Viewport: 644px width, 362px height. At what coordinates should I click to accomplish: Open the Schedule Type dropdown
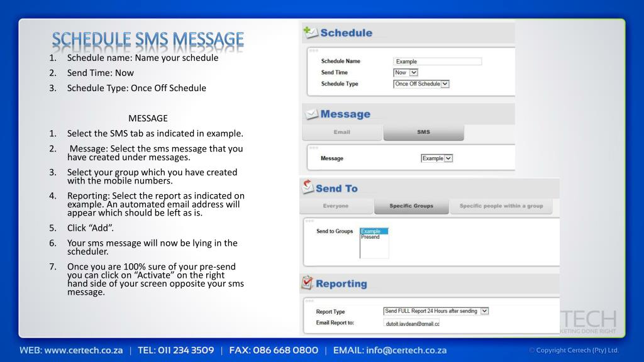421,84
